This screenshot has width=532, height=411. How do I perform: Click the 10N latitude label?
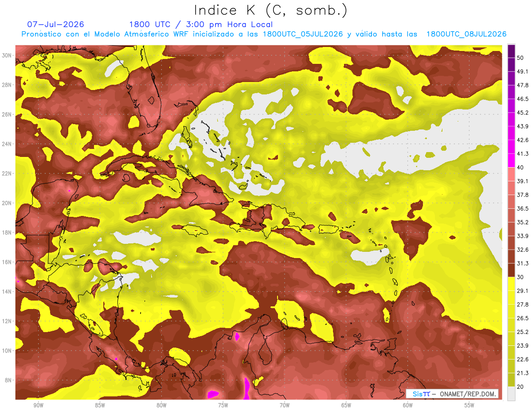click(x=7, y=351)
